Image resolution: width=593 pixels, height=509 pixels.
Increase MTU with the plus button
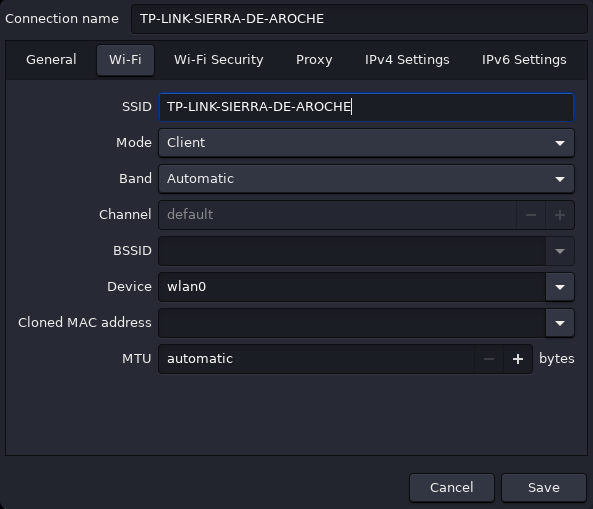click(x=518, y=359)
